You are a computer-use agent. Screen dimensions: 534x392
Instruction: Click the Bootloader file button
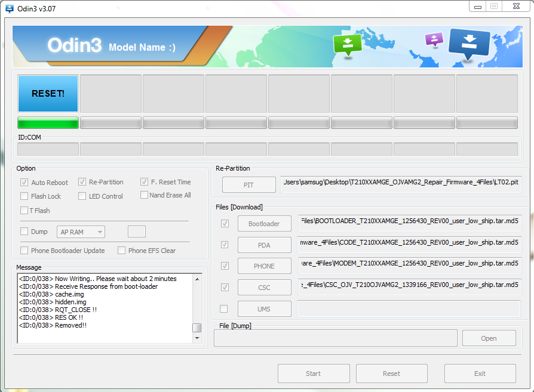(x=264, y=224)
